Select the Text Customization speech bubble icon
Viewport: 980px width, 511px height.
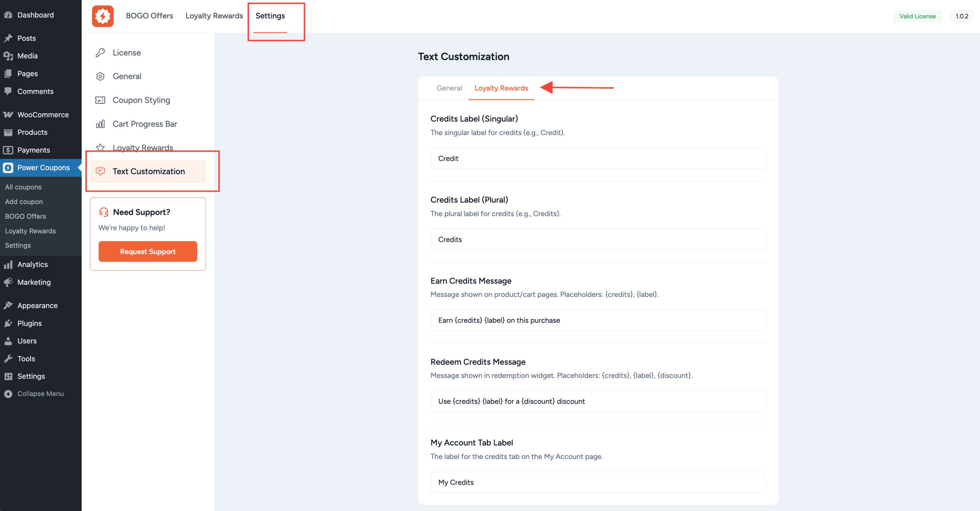[x=100, y=171]
